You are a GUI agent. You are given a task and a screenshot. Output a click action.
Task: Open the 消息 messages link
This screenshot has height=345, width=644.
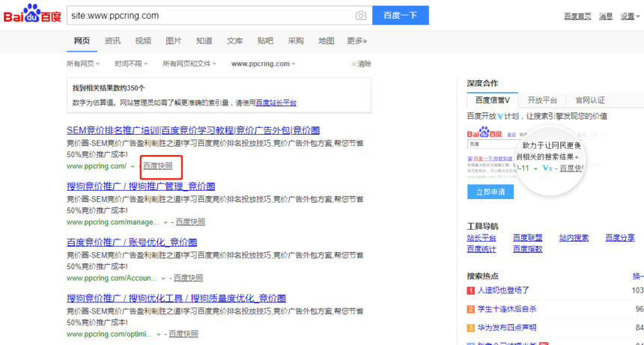[606, 16]
